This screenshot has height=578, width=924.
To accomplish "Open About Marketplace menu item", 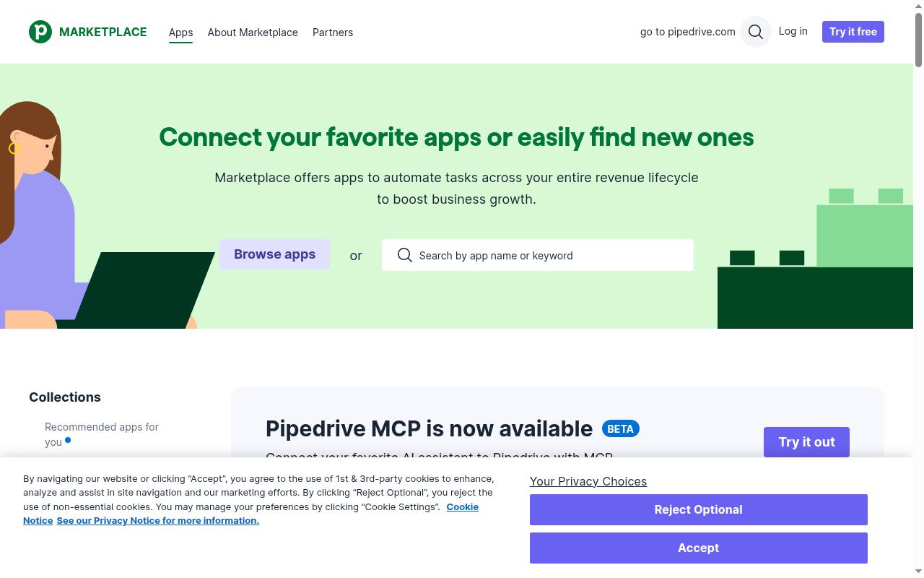I will click(x=253, y=33).
